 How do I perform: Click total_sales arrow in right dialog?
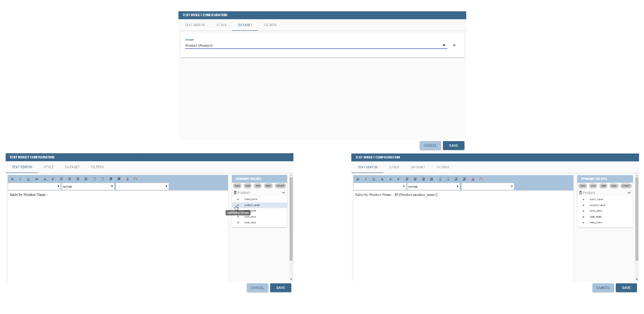point(583,217)
